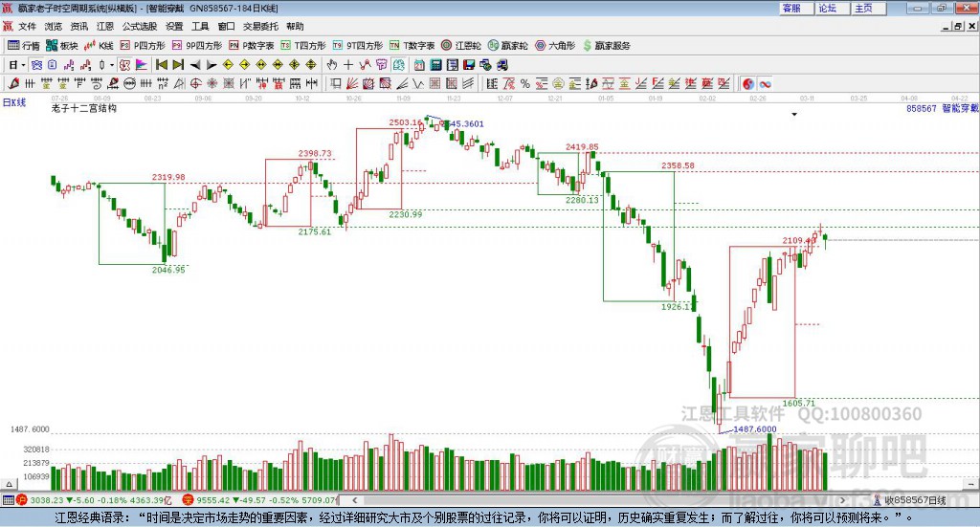Select the zigzag wave line icon
Screen dimensions: 980x527
[418, 83]
